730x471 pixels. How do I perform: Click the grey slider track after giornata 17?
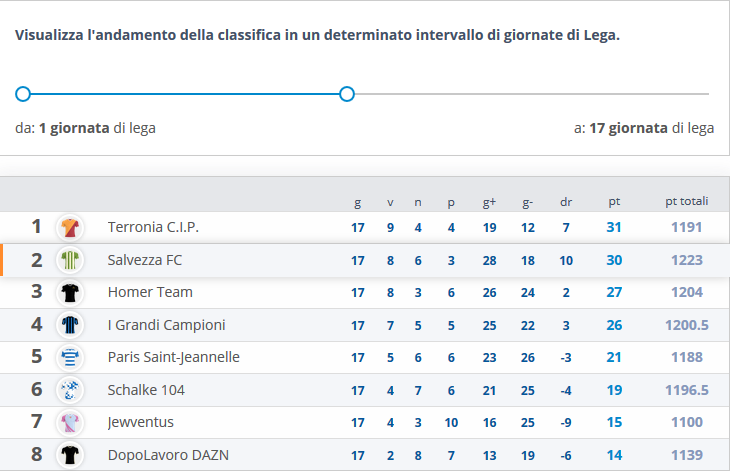tap(532, 94)
